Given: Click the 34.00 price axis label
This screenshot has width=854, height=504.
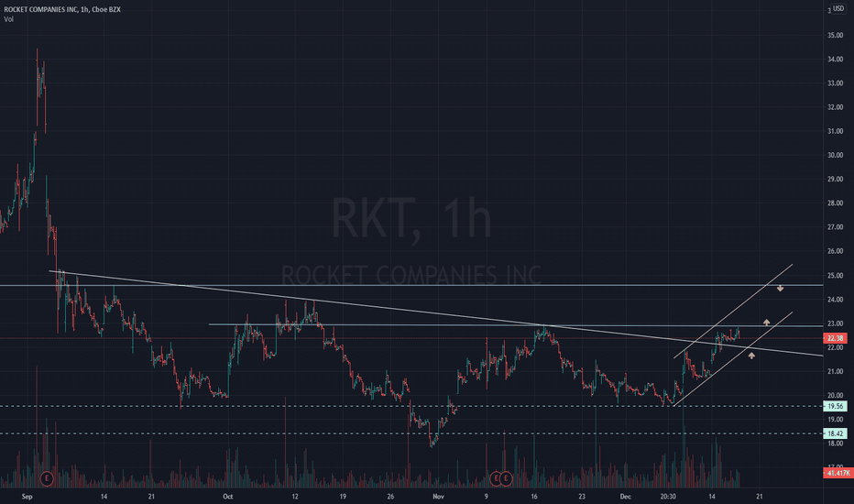Looking at the screenshot, I should (x=835, y=60).
